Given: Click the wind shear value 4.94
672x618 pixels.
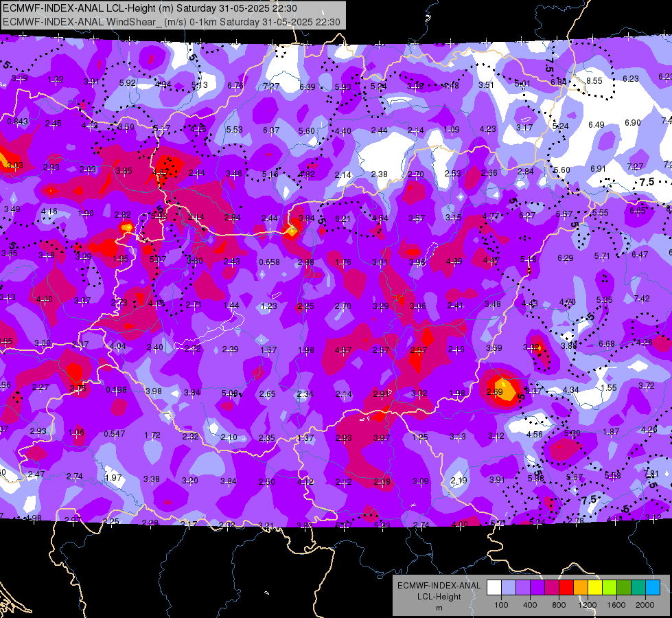Looking at the screenshot, I should click(163, 84).
